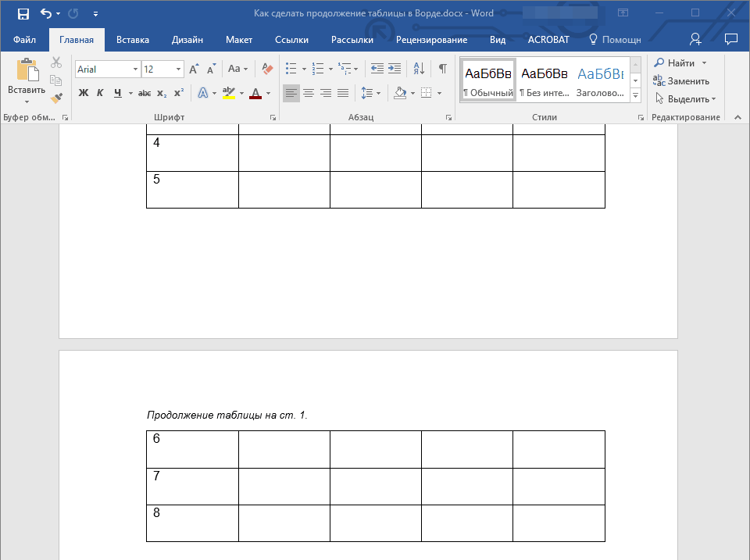This screenshot has height=560, width=750.
Task: Toggle italic (К) formatting
Action: coord(100,93)
